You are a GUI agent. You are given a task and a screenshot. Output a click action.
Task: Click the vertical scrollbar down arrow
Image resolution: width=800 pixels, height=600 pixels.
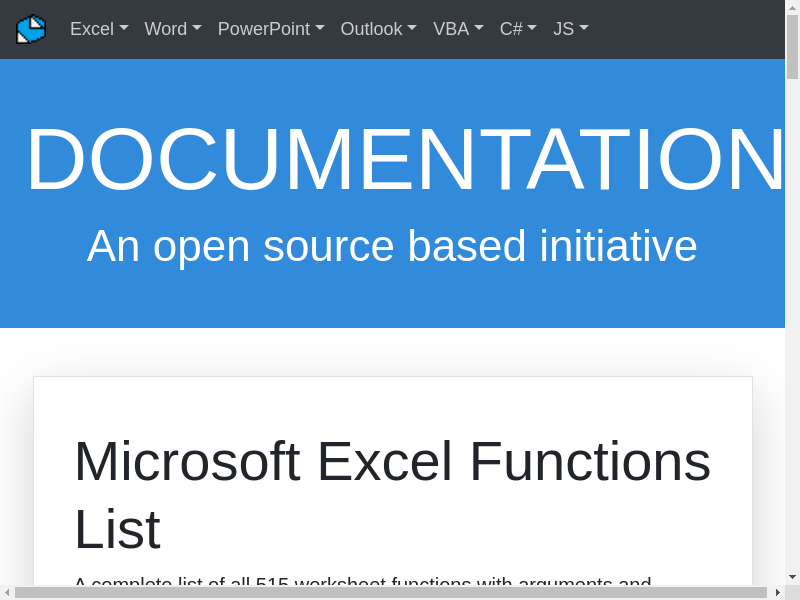pos(792,577)
